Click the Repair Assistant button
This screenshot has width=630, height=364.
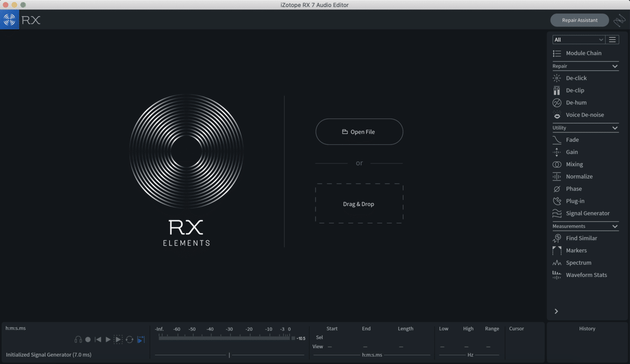(x=580, y=20)
